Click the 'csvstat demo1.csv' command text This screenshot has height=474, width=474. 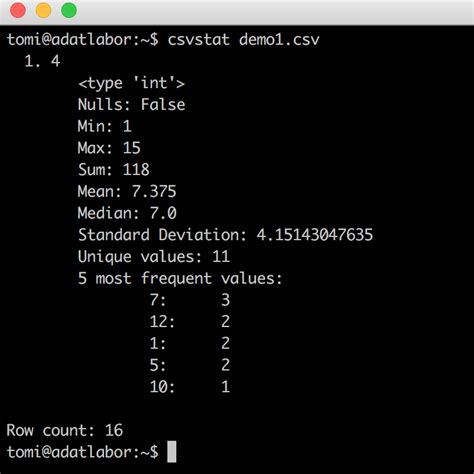click(243, 39)
